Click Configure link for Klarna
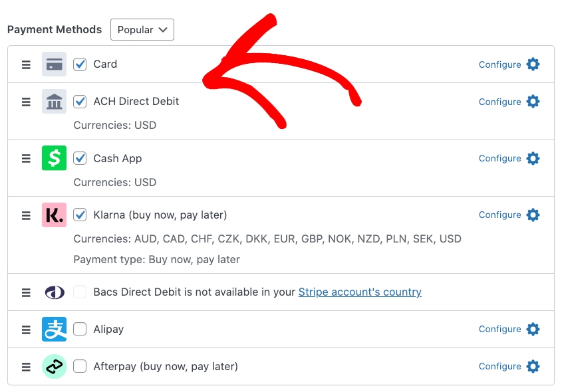The width and height of the screenshot is (564, 392). 499,215
